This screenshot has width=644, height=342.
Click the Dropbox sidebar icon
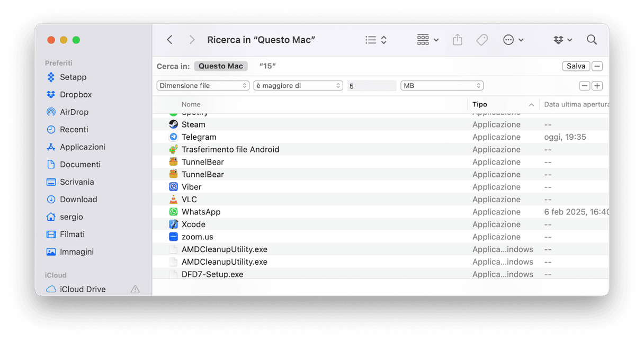coord(51,95)
